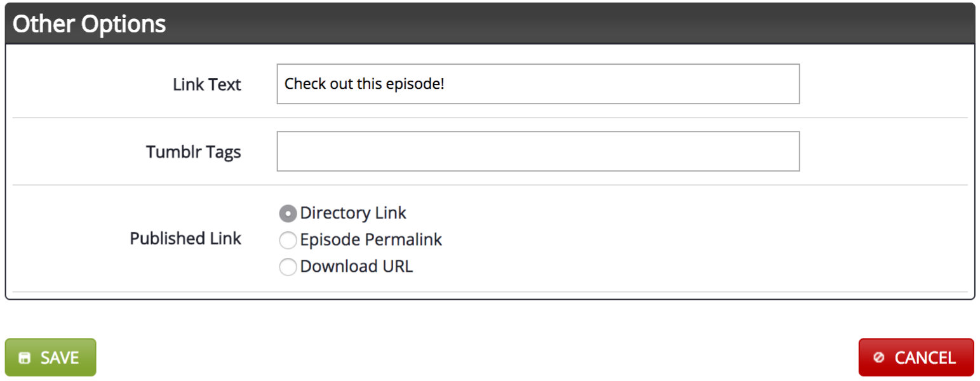Image resolution: width=980 pixels, height=381 pixels.
Task: Click the Link Text field label
Action: pos(207,84)
